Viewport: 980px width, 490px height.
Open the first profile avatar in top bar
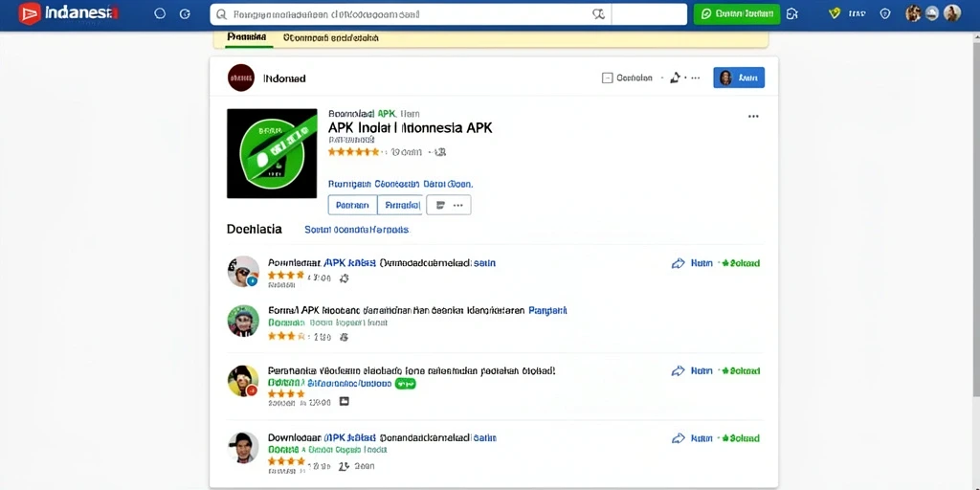pyautogui.click(x=914, y=13)
